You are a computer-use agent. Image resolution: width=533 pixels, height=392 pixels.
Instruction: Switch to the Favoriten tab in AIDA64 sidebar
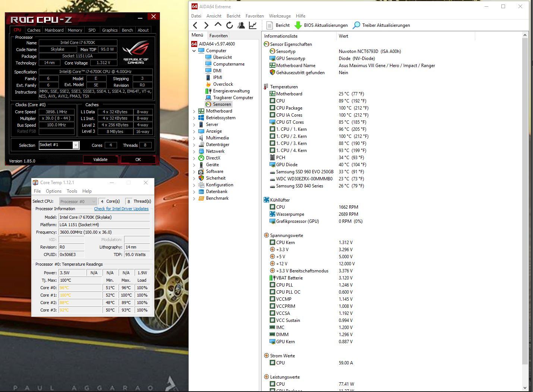(x=218, y=36)
